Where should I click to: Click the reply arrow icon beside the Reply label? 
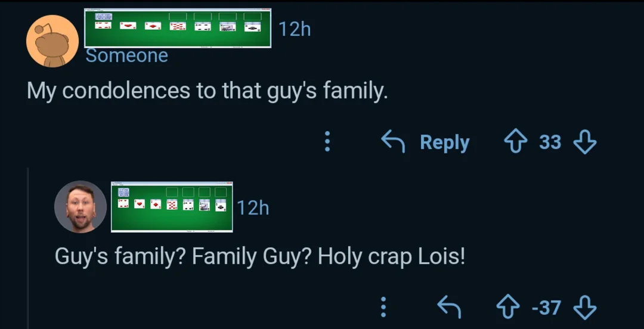pos(394,142)
